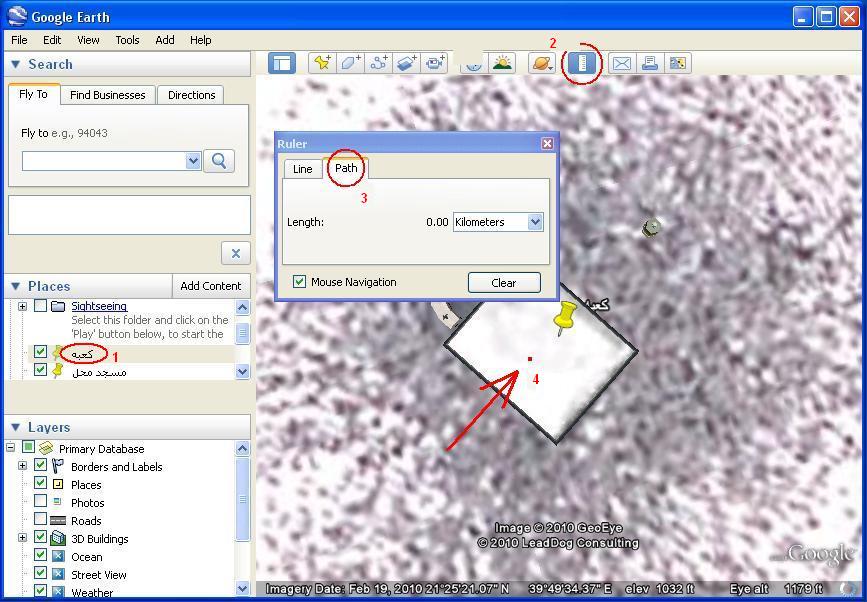Collapse the Layers panel triangle
Screen dimensions: 867x602
point(15,427)
